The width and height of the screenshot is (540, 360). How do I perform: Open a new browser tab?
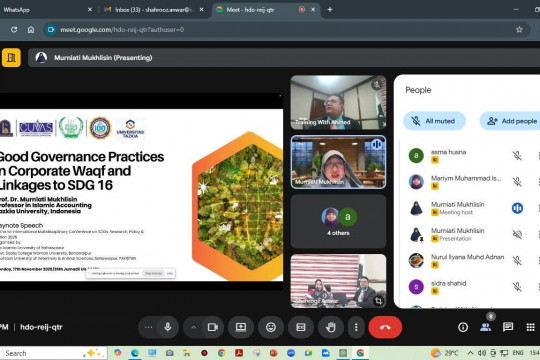(x=330, y=10)
